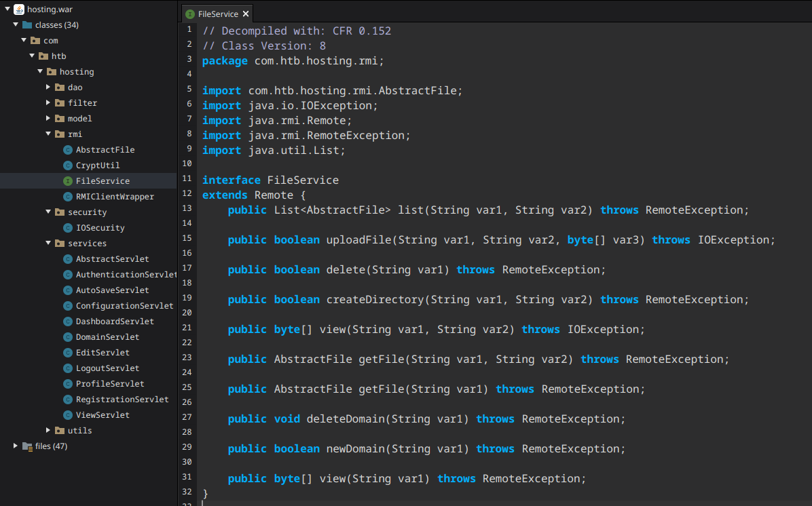Click the utils package folder icon

(x=60, y=431)
